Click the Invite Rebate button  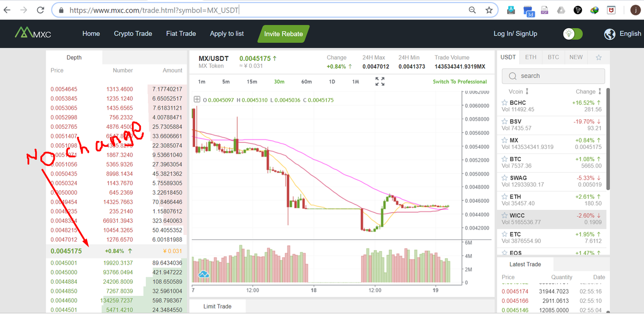click(283, 34)
